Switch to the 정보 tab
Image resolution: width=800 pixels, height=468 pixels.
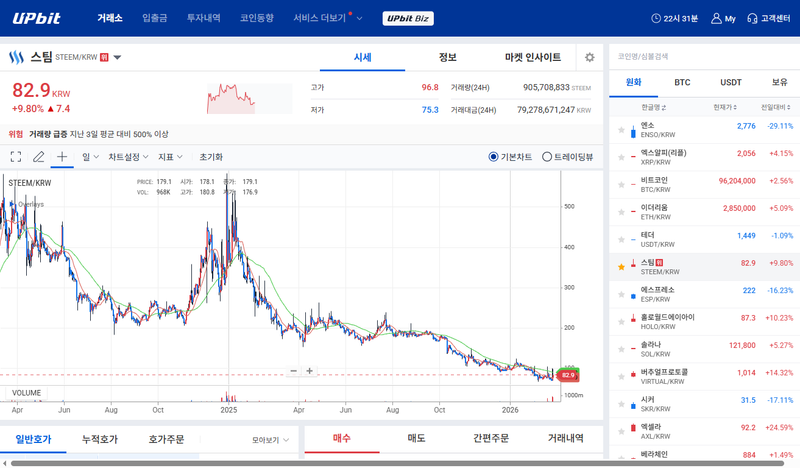click(x=447, y=57)
